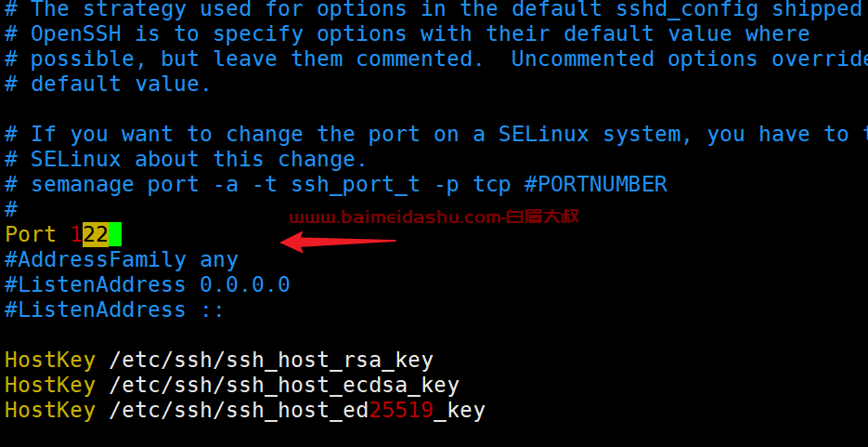Screen dimensions: 868x447
Task: Click the first HostKey keyword
Action: (x=50, y=361)
